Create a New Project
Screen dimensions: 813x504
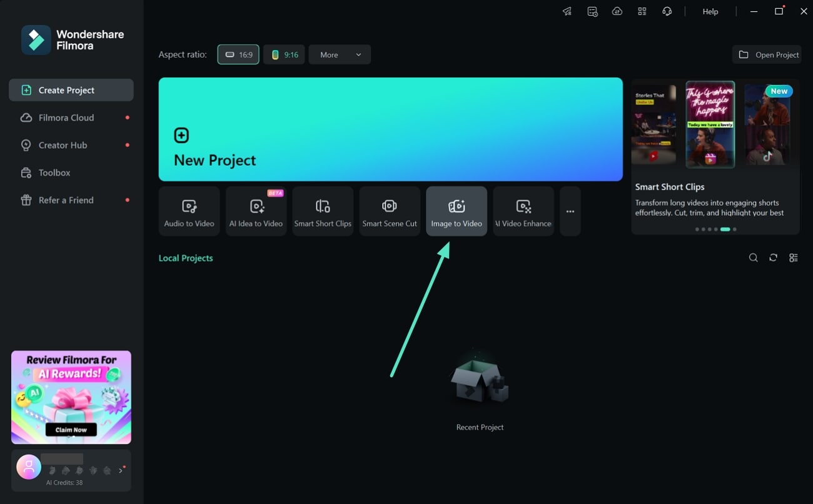390,129
